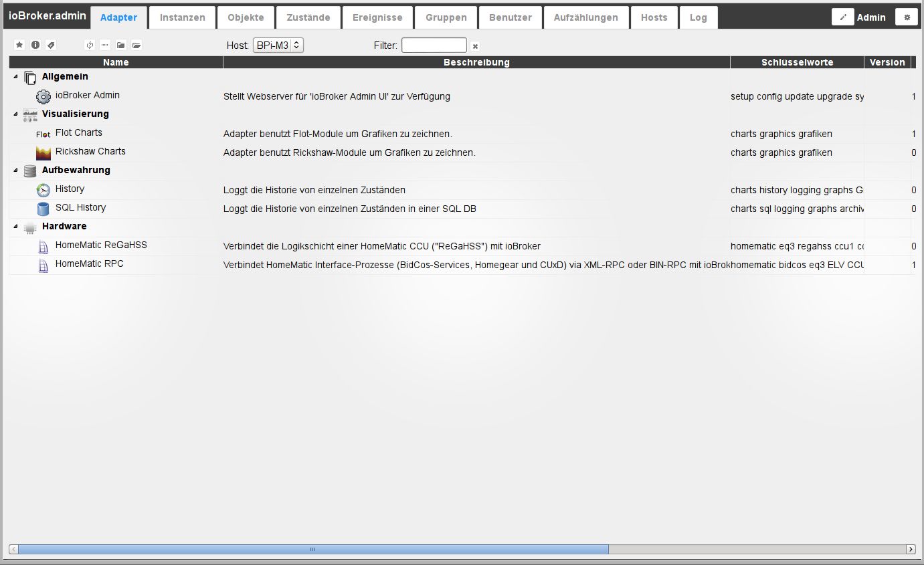Screen dimensions: 924x565
Task: Click the Aufbewahrung group label
Action: point(76,171)
